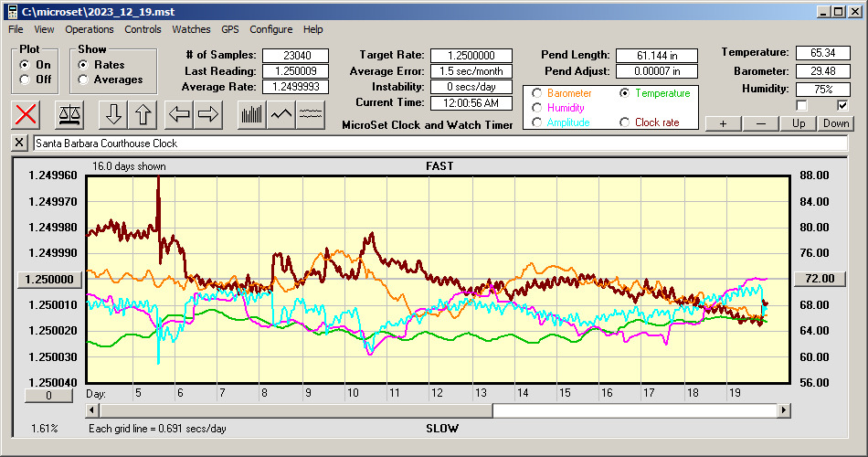Image resolution: width=868 pixels, height=457 pixels.
Task: Click the Average Rate value field
Action: [x=296, y=87]
